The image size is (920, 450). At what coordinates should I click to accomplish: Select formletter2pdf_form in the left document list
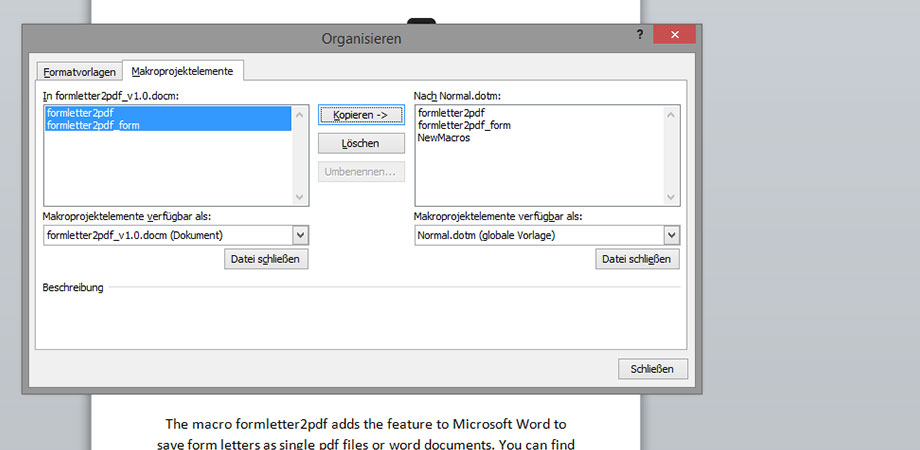(x=92, y=125)
